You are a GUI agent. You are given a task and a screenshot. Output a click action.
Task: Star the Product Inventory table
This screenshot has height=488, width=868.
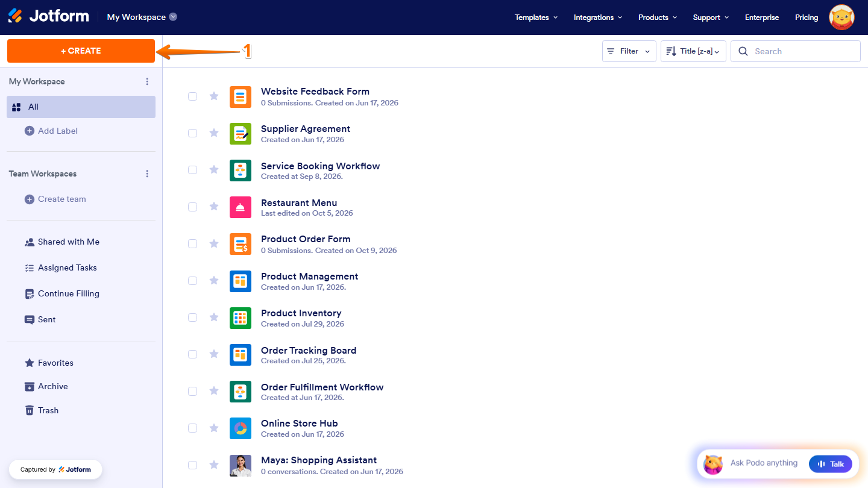coord(214,318)
